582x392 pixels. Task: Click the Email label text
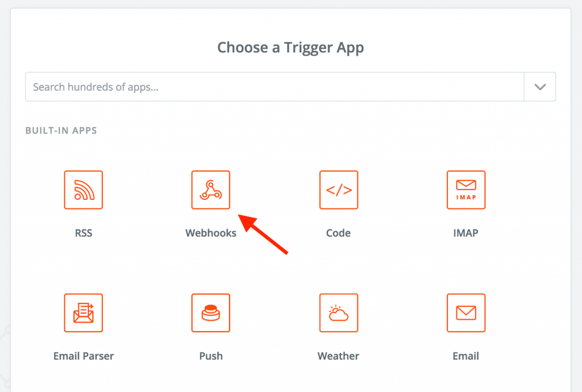pyautogui.click(x=466, y=356)
